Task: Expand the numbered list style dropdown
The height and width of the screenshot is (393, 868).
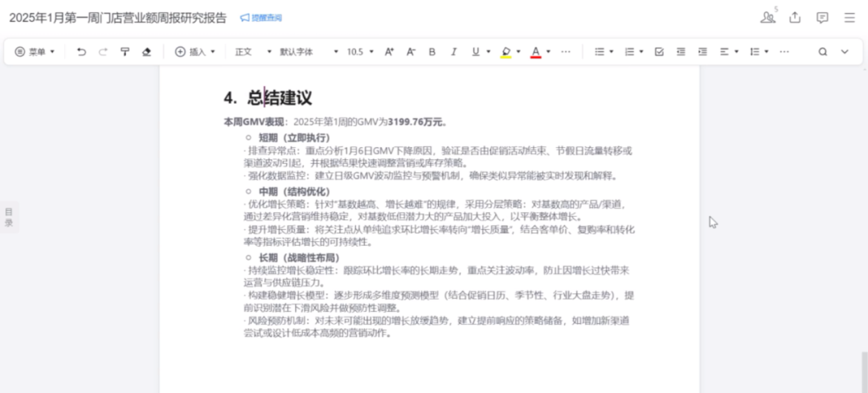Action: pos(641,51)
